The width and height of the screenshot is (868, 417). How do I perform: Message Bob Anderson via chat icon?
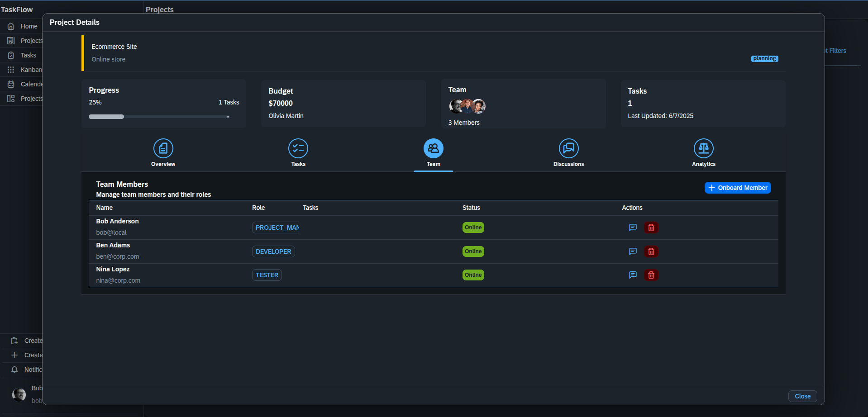pos(633,227)
